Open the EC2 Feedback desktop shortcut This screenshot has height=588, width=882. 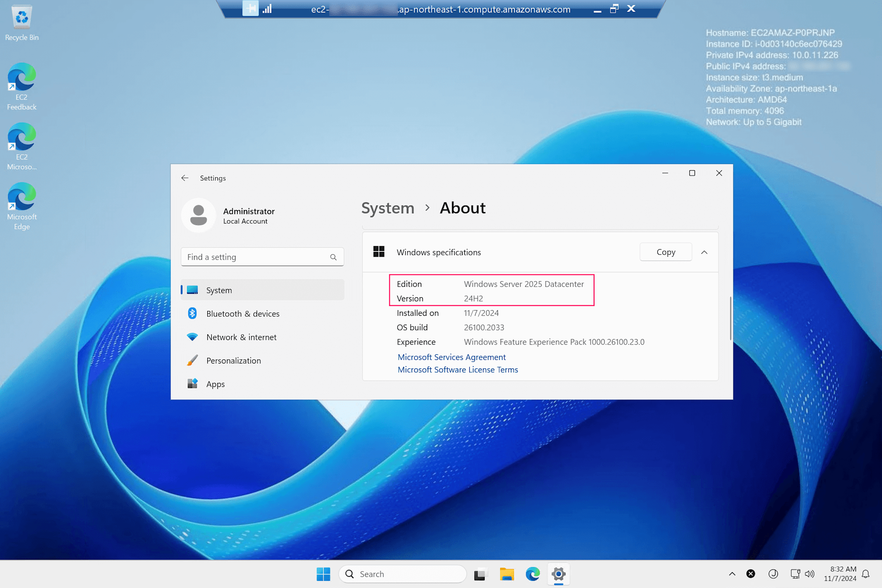pyautogui.click(x=22, y=86)
